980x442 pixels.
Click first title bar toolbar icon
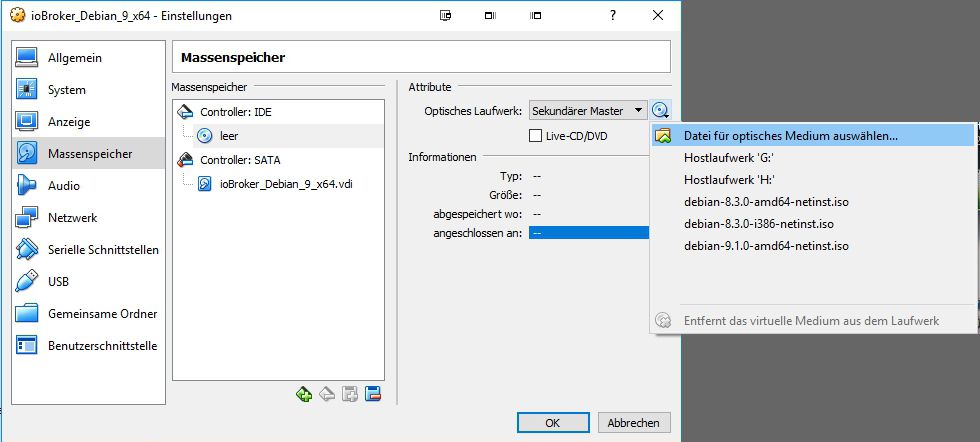[446, 16]
